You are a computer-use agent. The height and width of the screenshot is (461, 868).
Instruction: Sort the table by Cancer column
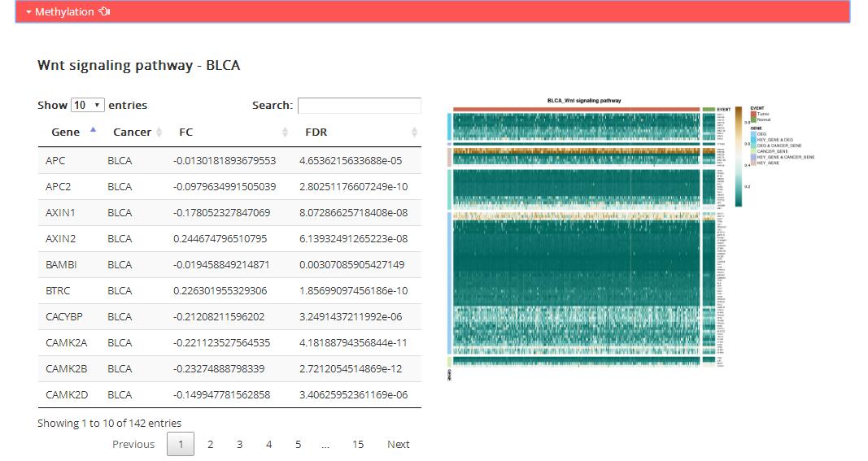[159, 132]
